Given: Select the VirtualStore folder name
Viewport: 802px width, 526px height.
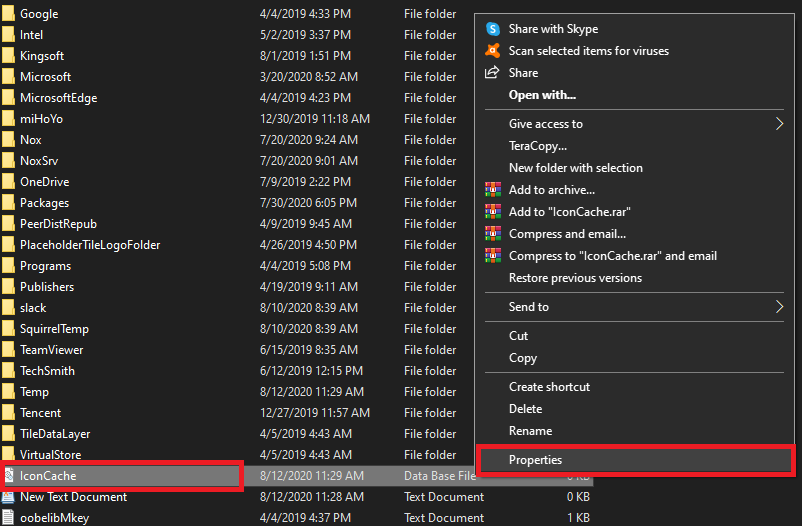Looking at the screenshot, I should (51, 455).
